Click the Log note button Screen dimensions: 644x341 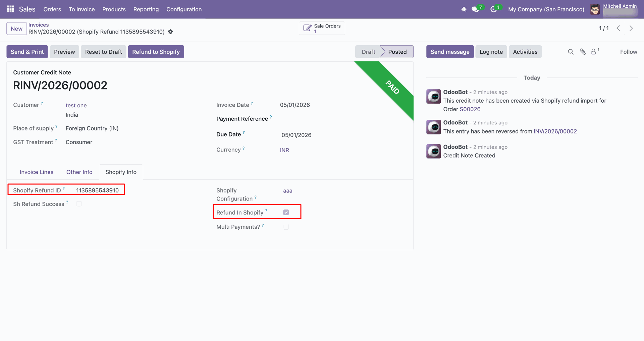coord(491,52)
